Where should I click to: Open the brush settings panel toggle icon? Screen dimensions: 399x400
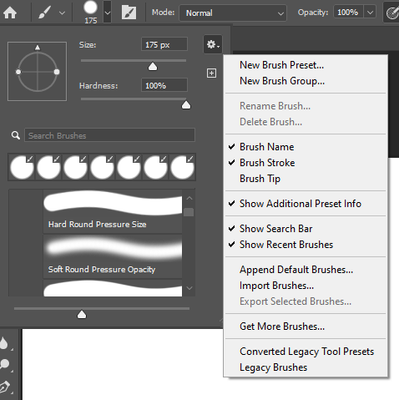point(129,13)
